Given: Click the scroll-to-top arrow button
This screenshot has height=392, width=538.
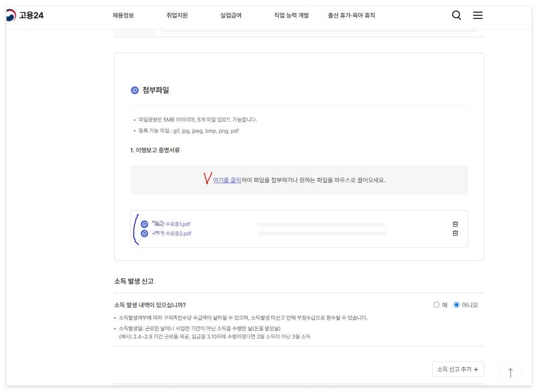Looking at the screenshot, I should pos(510,373).
